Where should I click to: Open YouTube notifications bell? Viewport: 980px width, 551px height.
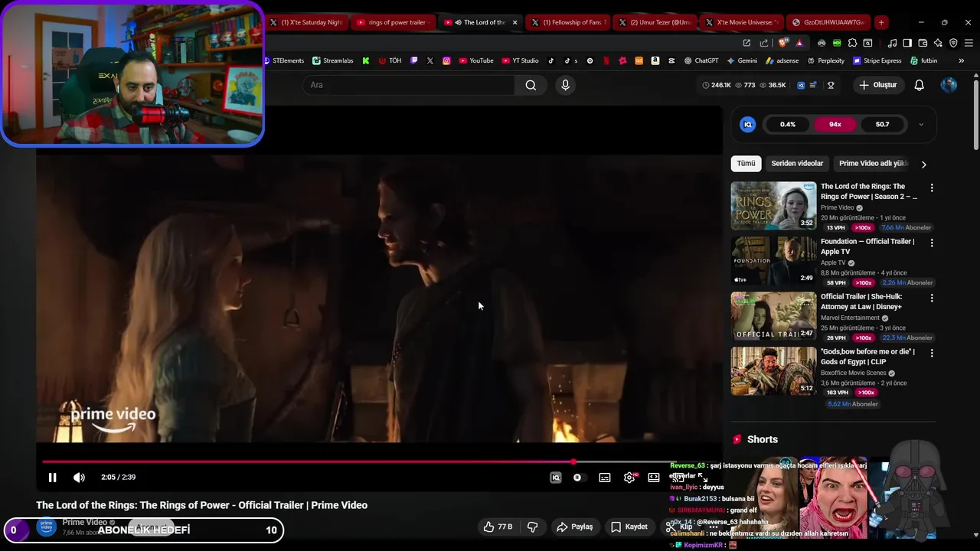click(x=919, y=85)
